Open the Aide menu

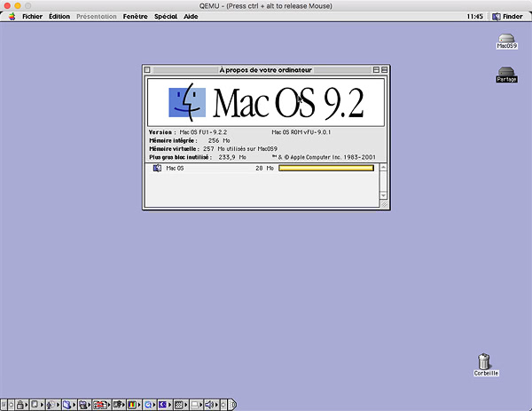pos(191,16)
